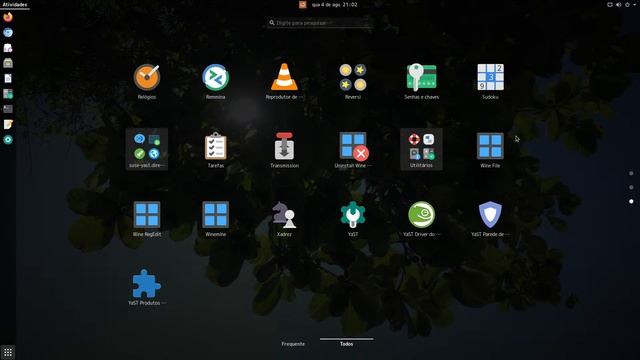Launch Firefox from the dock
The height and width of the screenshot is (360, 640).
pyautogui.click(x=8, y=17)
